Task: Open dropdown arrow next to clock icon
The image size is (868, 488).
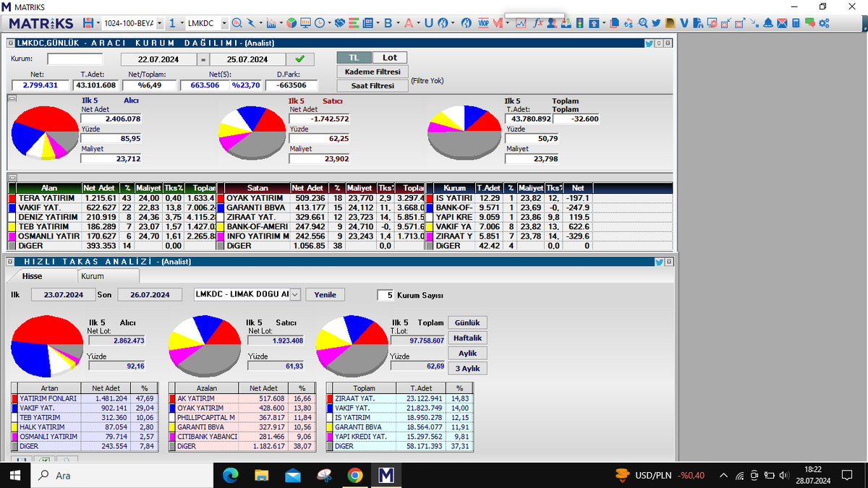Action: [329, 23]
